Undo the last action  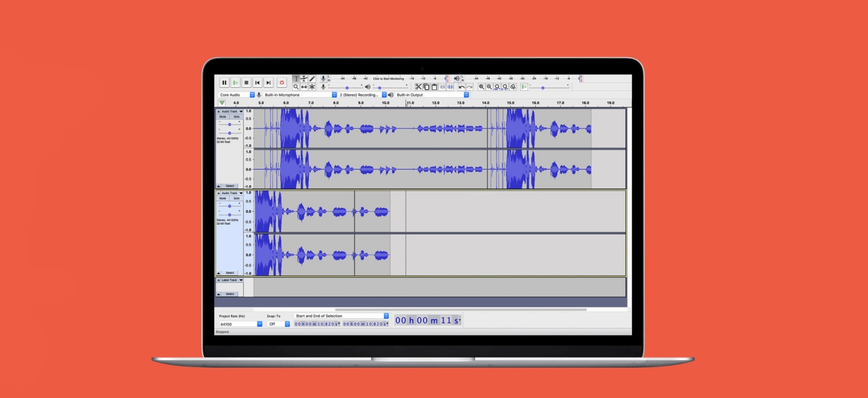(x=462, y=87)
